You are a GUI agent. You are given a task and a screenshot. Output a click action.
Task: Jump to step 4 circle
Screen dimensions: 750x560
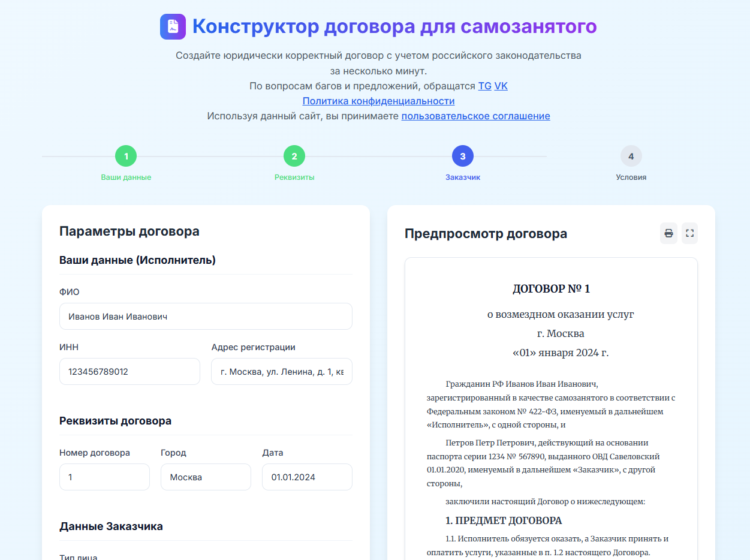click(x=631, y=156)
